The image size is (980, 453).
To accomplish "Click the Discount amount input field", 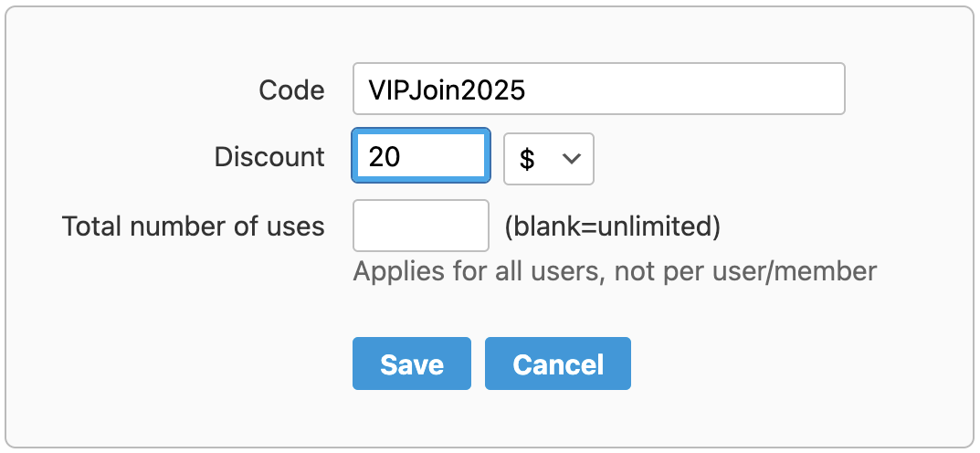I will 420,157.
